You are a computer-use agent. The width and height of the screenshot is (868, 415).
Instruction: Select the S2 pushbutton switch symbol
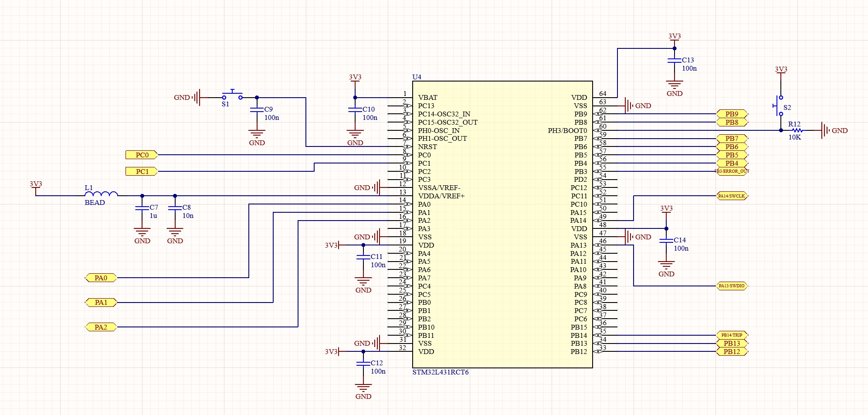point(779,105)
